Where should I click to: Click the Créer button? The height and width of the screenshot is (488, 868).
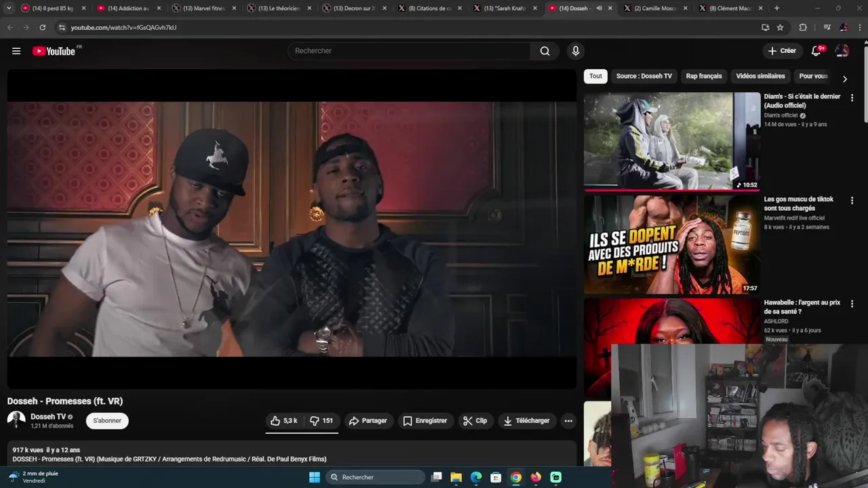(782, 51)
